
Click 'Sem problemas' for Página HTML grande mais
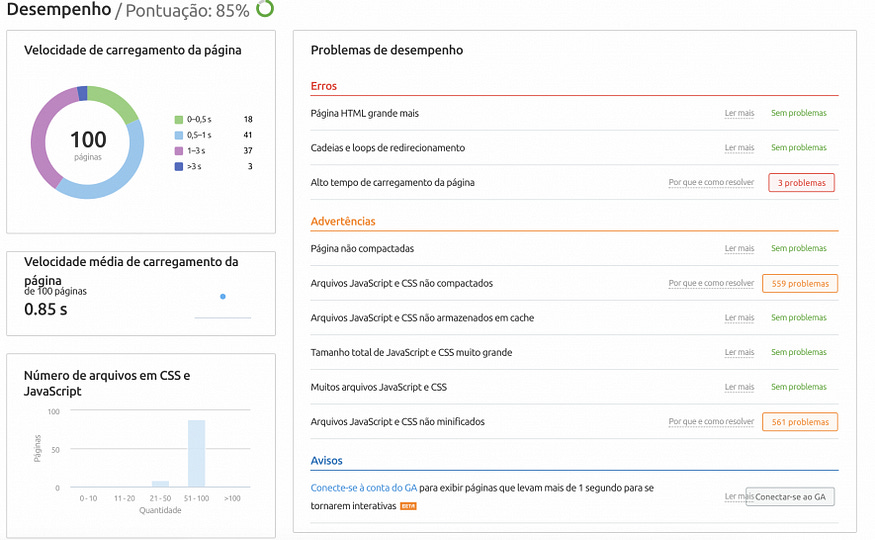coord(799,113)
